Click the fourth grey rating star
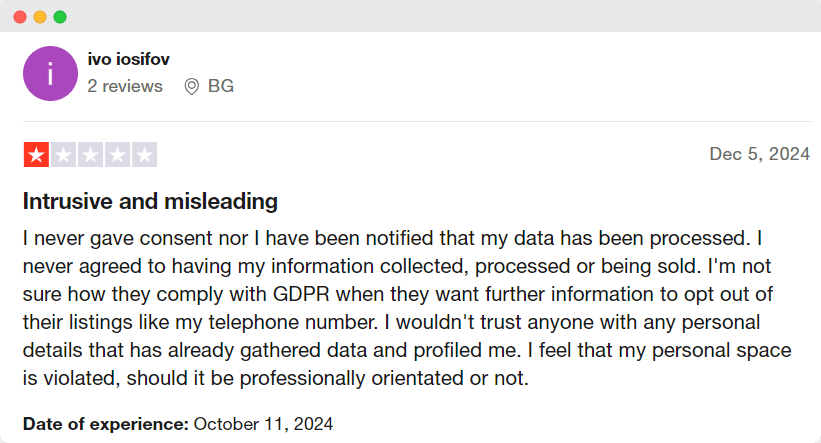The width and height of the screenshot is (821, 443). pos(117,155)
